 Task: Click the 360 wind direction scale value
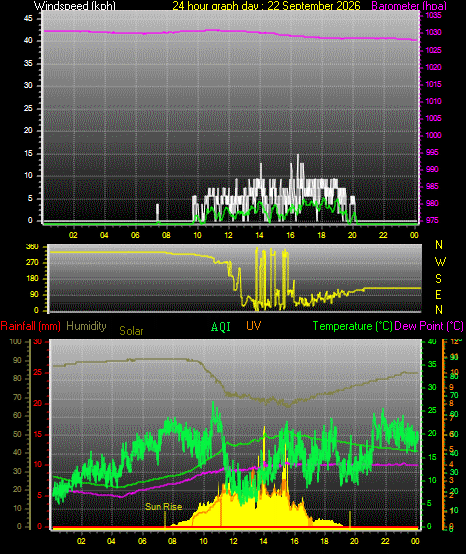click(x=32, y=247)
